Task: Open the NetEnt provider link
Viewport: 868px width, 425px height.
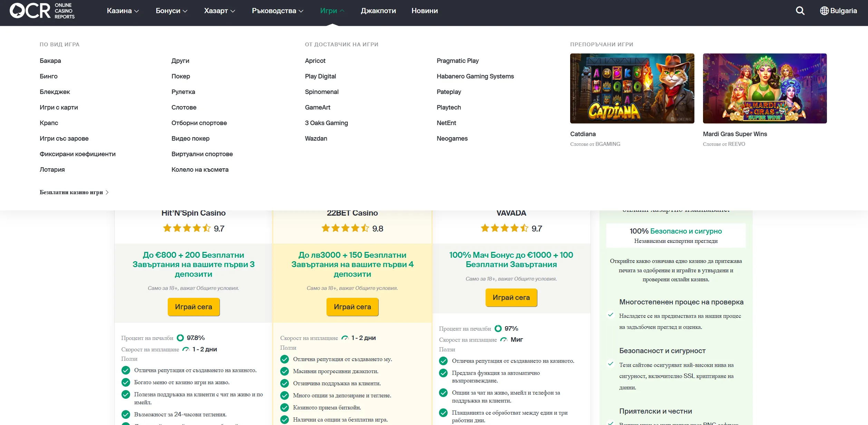Action: pyautogui.click(x=446, y=123)
